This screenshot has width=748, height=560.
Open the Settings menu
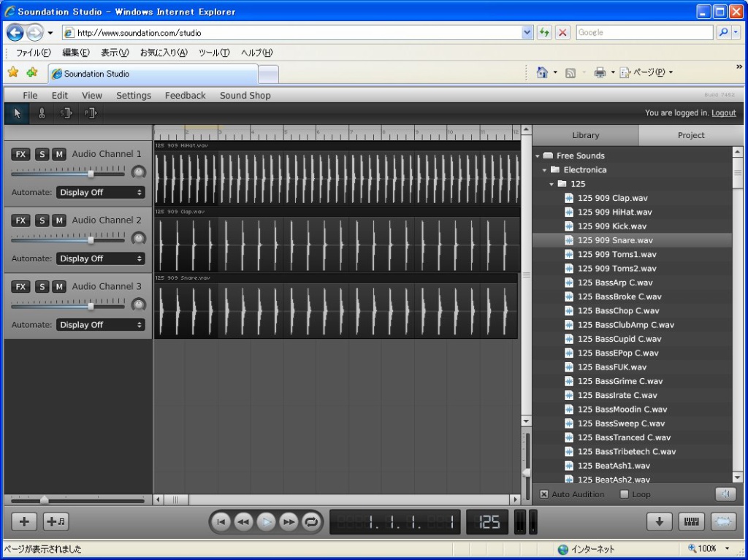coord(134,96)
